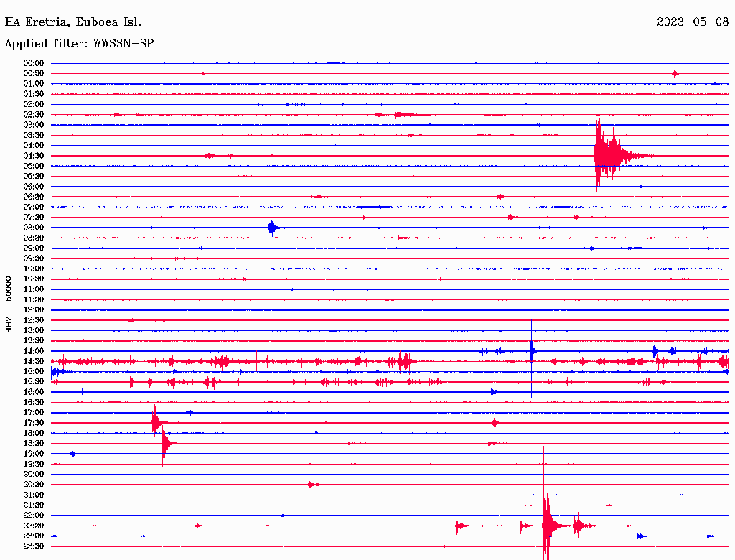Select the 14:30 time label
This screenshot has width=735, height=560.
coord(34,361)
